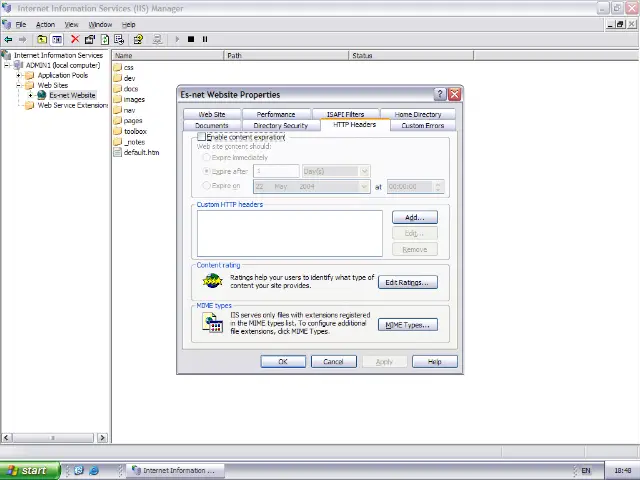The width and height of the screenshot is (640, 480).
Task: Click the Export List toolbar icon
Action: pyautogui.click(x=119, y=39)
